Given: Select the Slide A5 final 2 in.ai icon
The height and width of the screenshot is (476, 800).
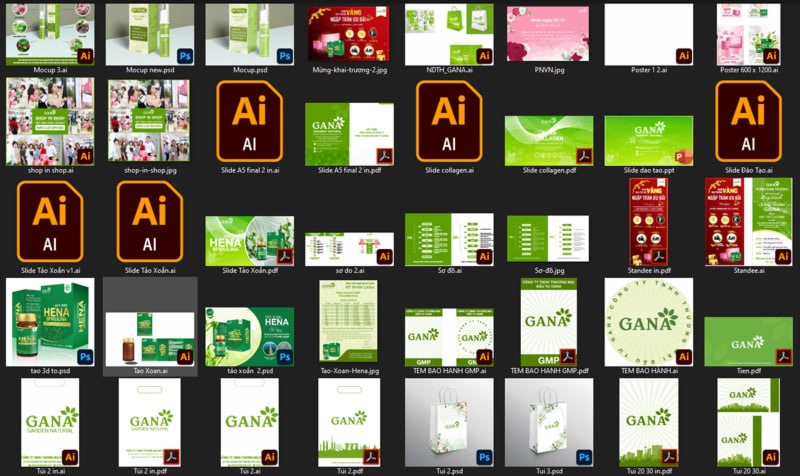Looking at the screenshot, I should [249, 121].
